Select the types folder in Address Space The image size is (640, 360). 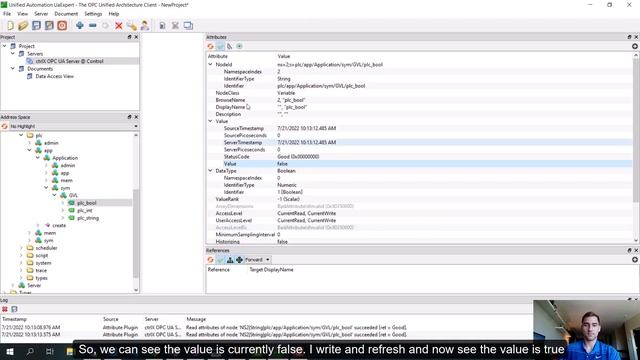tap(41, 278)
